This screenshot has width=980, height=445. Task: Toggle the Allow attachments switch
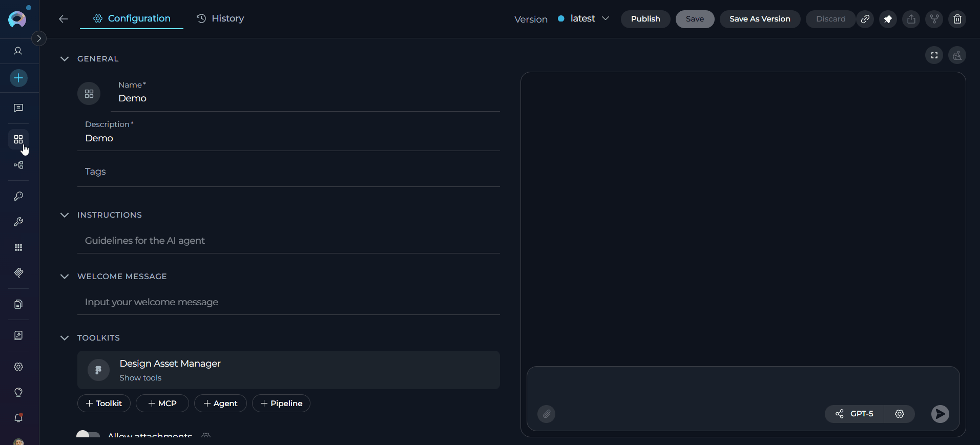(88, 435)
